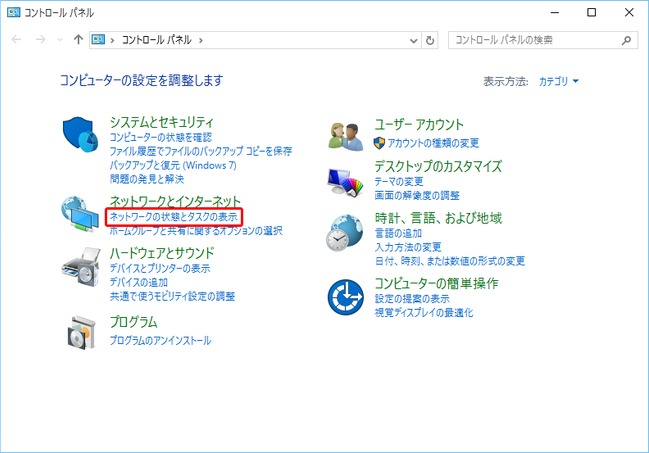Click デバイスの追加 link
Image resolution: width=649 pixels, height=453 pixels.
point(139,282)
